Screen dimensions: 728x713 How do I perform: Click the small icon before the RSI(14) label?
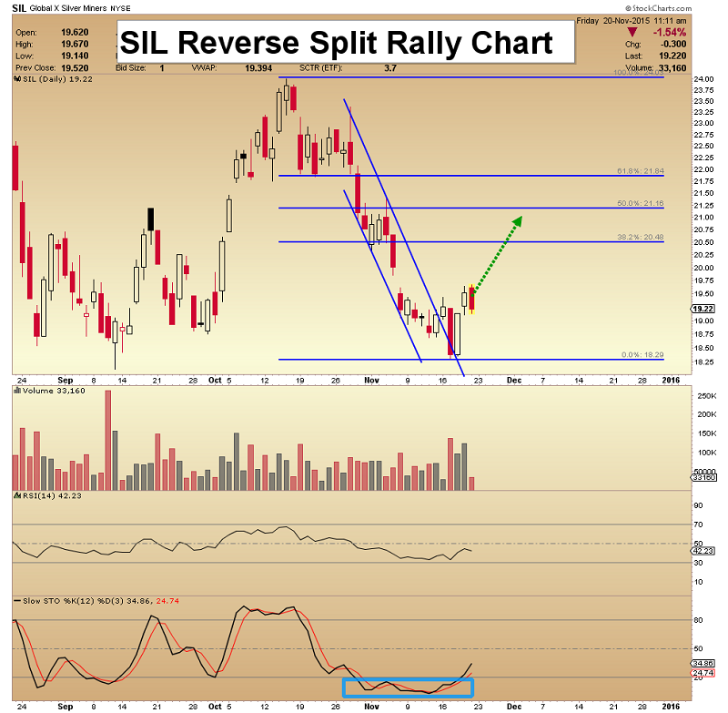pos(17,495)
